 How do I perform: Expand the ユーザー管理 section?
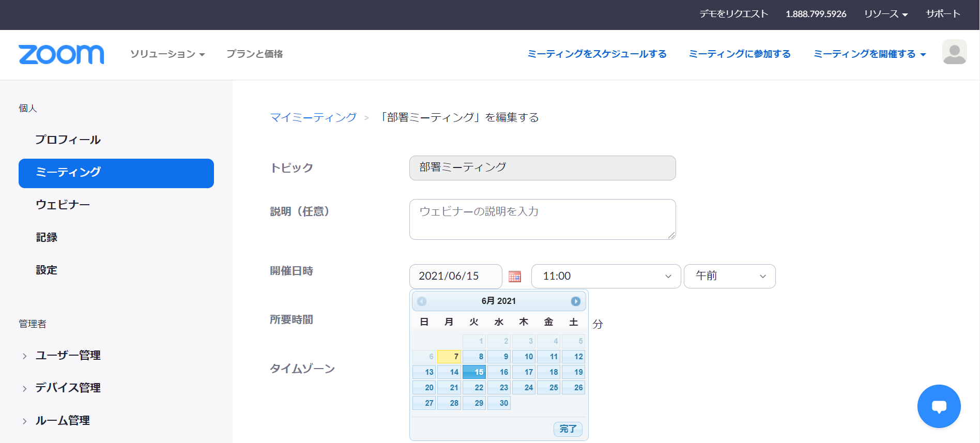[x=68, y=356]
